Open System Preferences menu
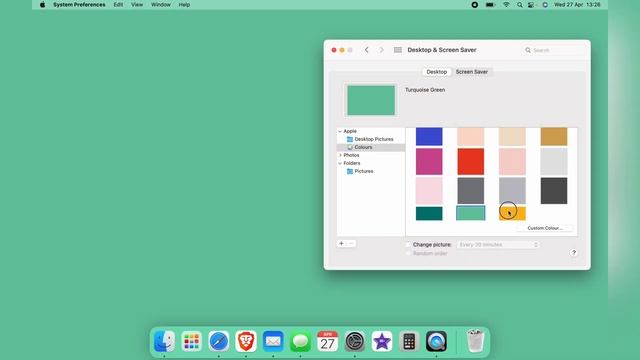 (x=79, y=5)
